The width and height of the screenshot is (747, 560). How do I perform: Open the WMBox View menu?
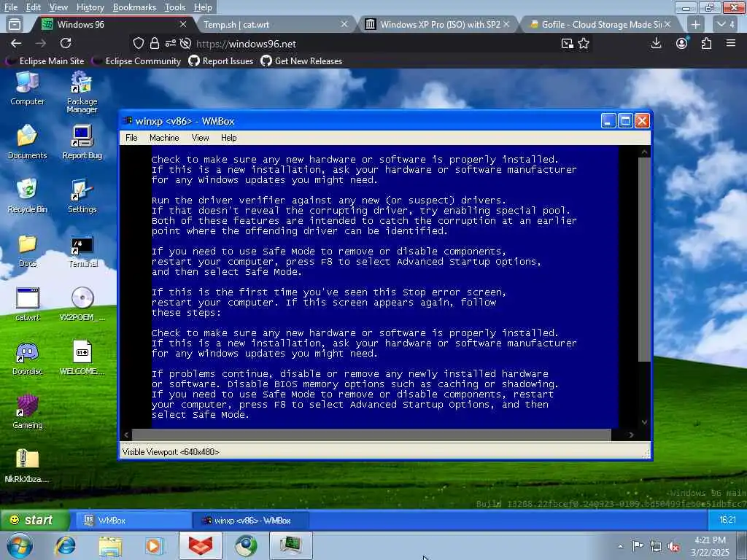200,138
